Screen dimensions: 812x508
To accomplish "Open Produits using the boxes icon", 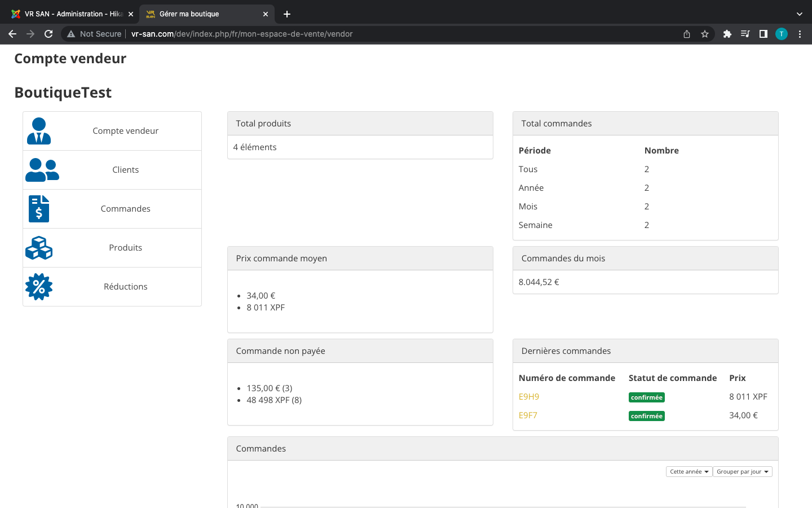I will tap(39, 248).
